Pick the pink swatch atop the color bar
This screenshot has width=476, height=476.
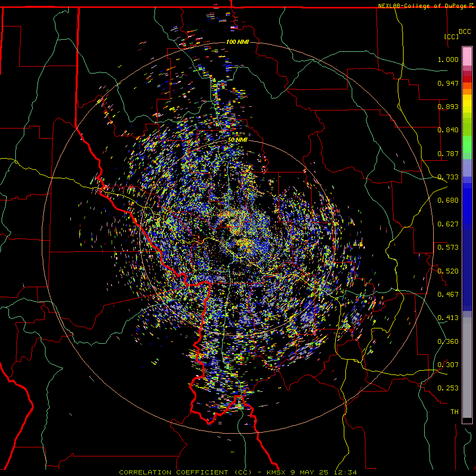467,56
